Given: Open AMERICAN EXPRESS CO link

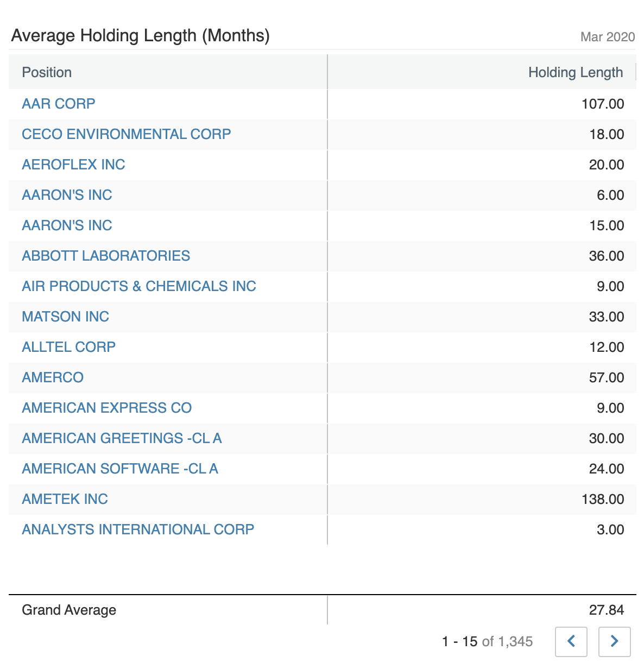Looking at the screenshot, I should 106,408.
